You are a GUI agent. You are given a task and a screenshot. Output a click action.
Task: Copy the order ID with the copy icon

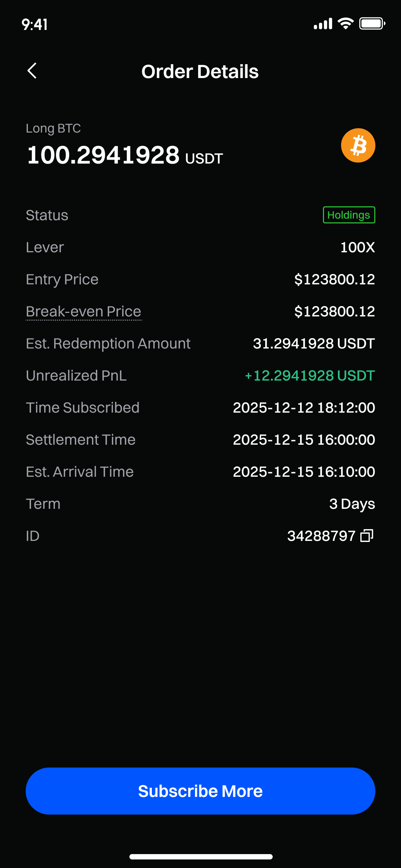point(367,536)
